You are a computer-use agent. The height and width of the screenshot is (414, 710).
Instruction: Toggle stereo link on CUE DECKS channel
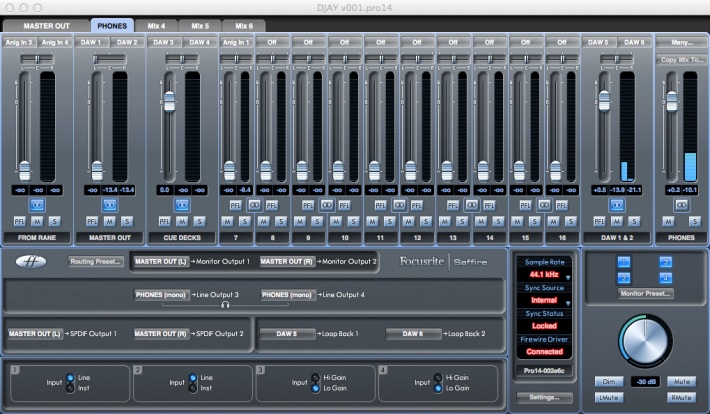point(183,203)
